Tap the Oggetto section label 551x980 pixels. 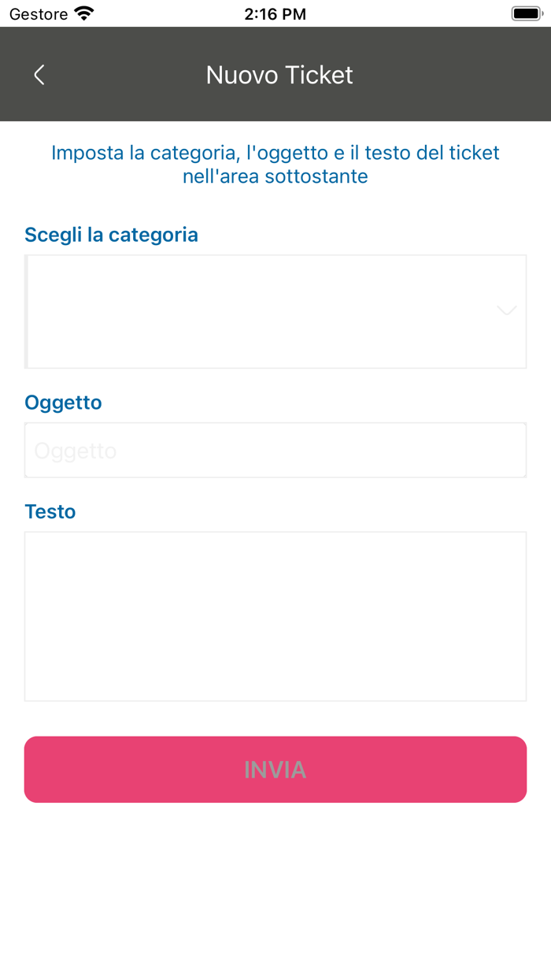pos(62,402)
